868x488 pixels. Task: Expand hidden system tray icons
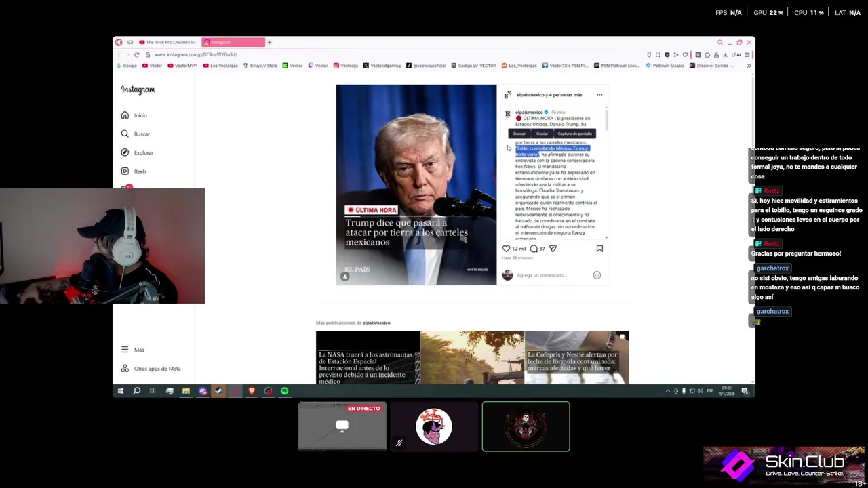coord(667,391)
